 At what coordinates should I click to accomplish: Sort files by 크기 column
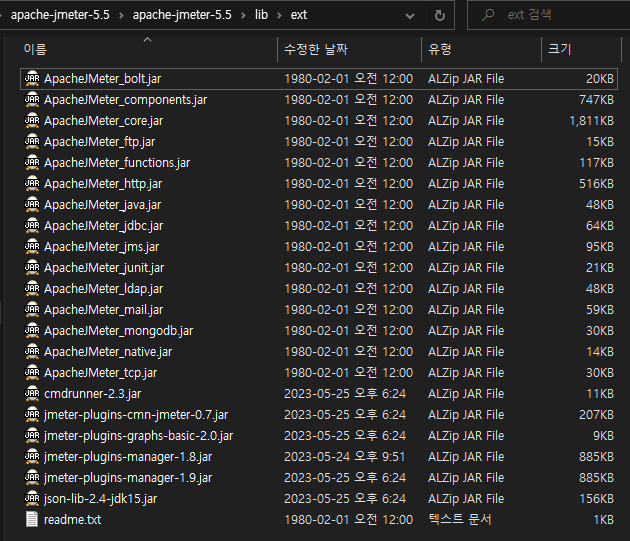[x=560, y=49]
